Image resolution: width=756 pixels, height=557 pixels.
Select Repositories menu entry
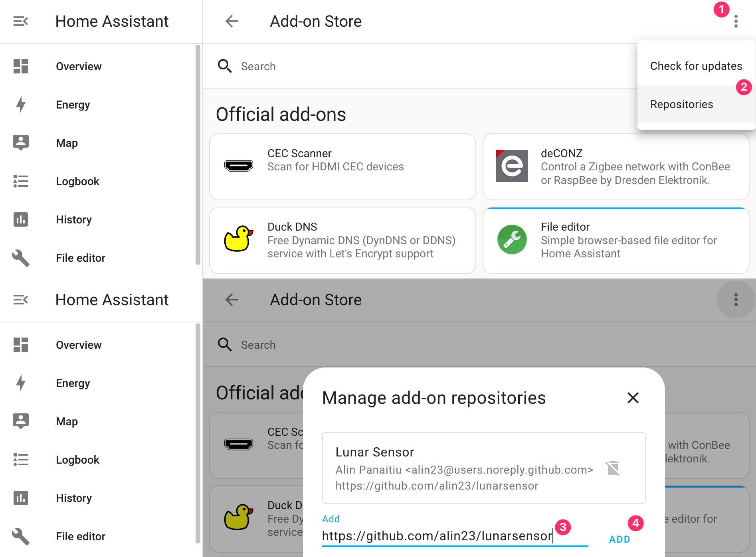[696, 104]
